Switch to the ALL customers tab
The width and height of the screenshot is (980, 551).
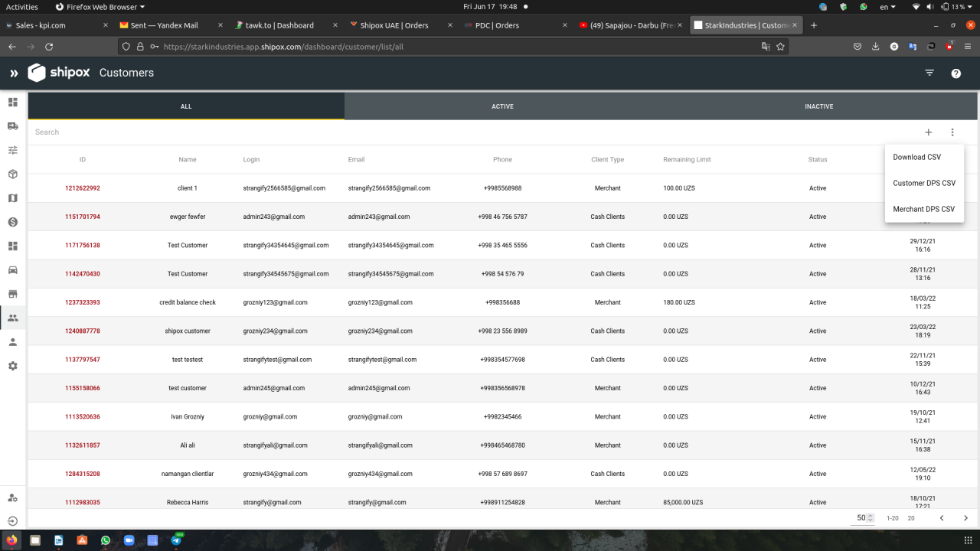coord(186,106)
